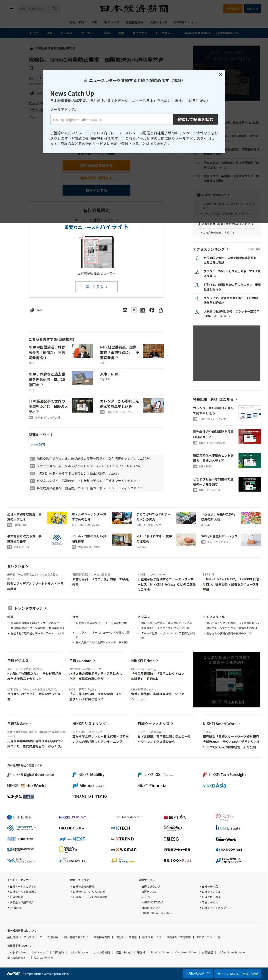Open FINANCIAL TIMES logo link
This screenshot has width=268, height=980.
click(90, 796)
